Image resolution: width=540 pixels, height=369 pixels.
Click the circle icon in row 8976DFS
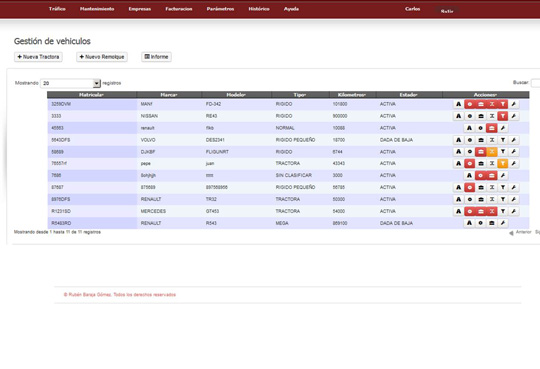pos(470,199)
